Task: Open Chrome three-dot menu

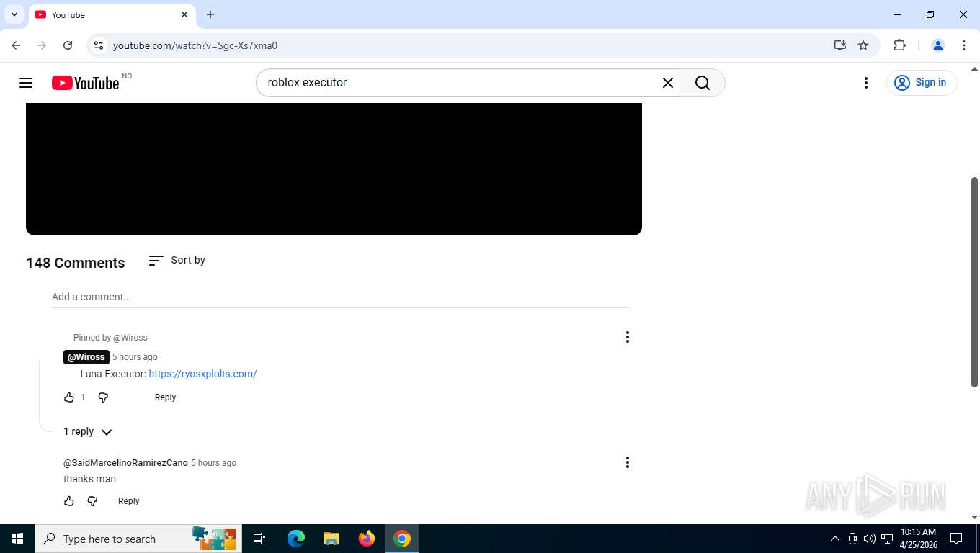Action: [964, 45]
